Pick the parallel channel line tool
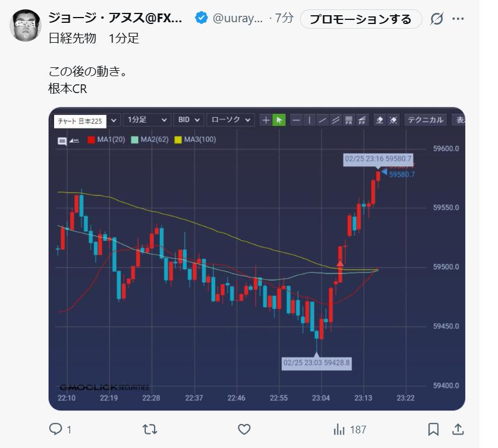This screenshot has height=448, width=498. 335,120
